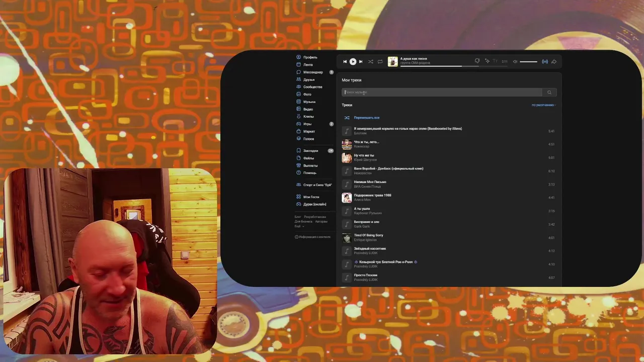Click the Игры sidebar icon

pyautogui.click(x=298, y=124)
